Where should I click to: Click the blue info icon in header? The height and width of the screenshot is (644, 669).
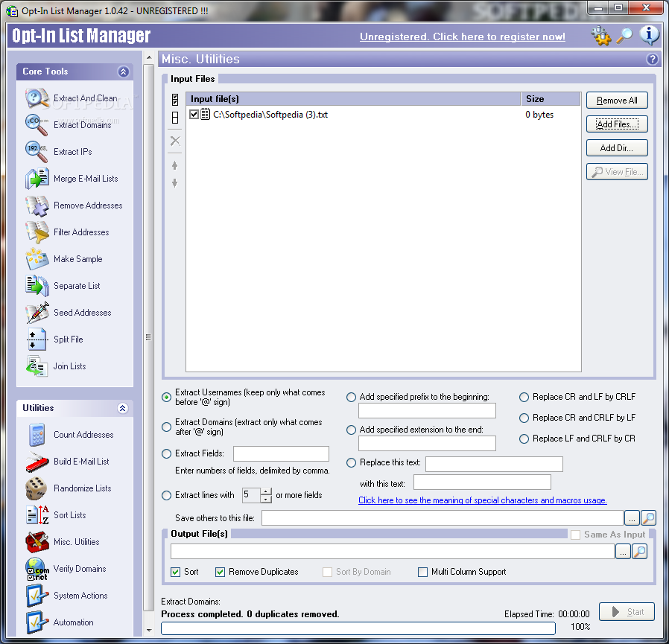click(x=650, y=35)
